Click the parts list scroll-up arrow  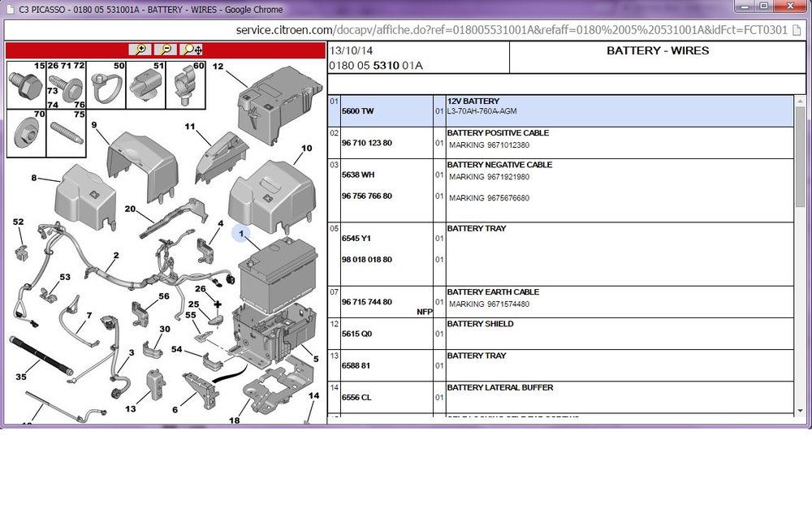[800, 101]
